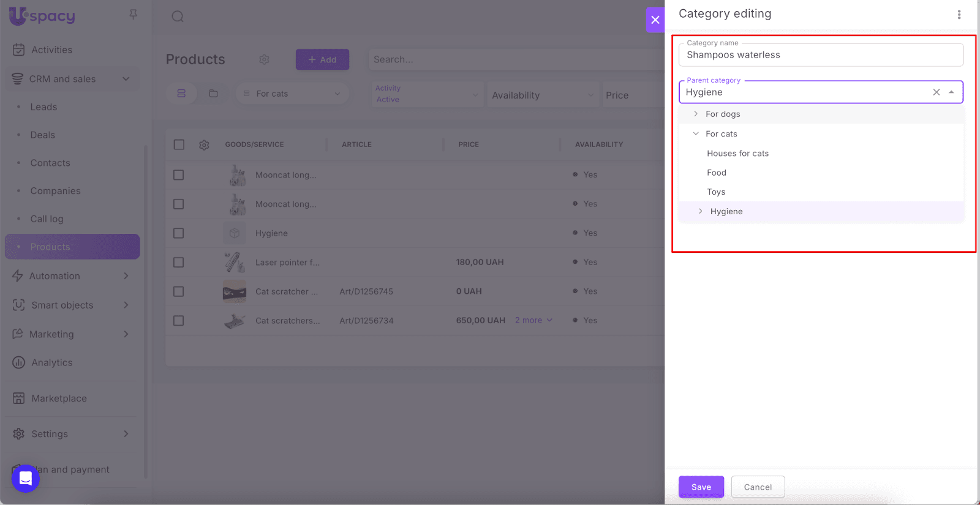Screen dimensions: 980x505
Task: Click the search magnifier icon
Action: click(178, 17)
